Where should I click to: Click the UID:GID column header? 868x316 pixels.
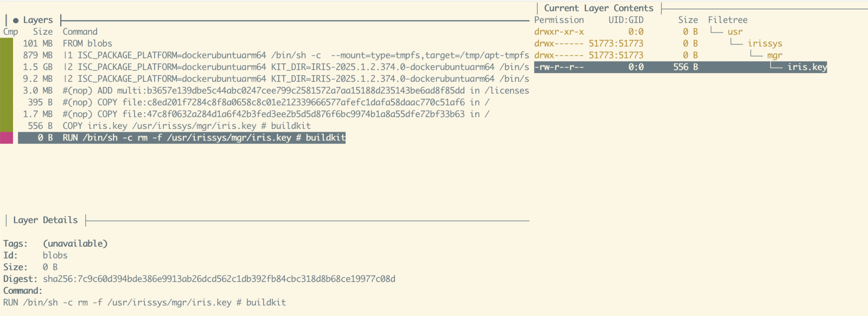pos(626,20)
